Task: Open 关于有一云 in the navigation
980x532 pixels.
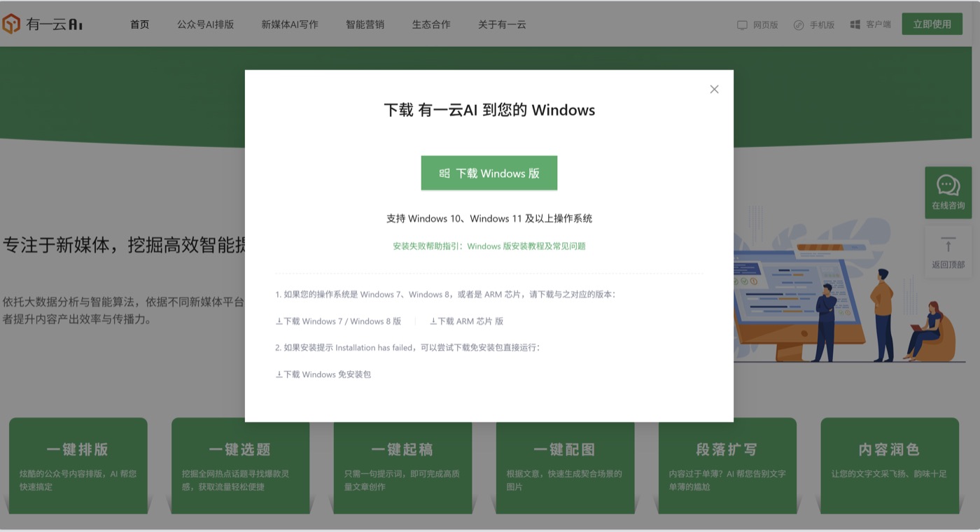Action: click(x=502, y=24)
